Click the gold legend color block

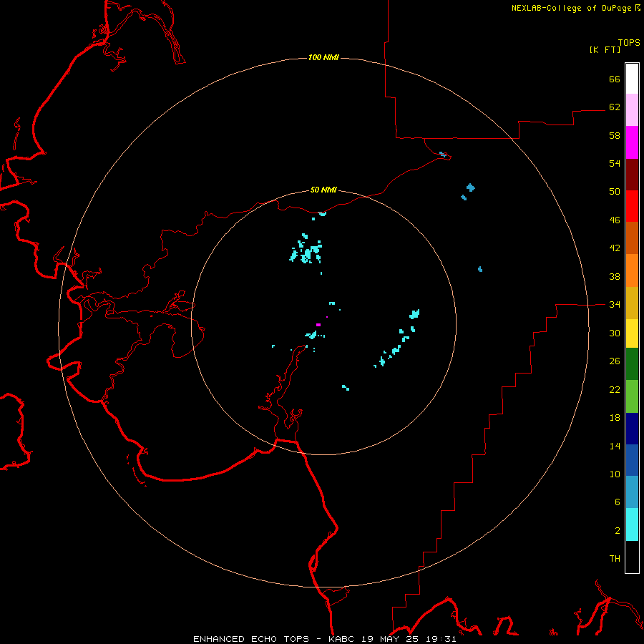[632, 303]
